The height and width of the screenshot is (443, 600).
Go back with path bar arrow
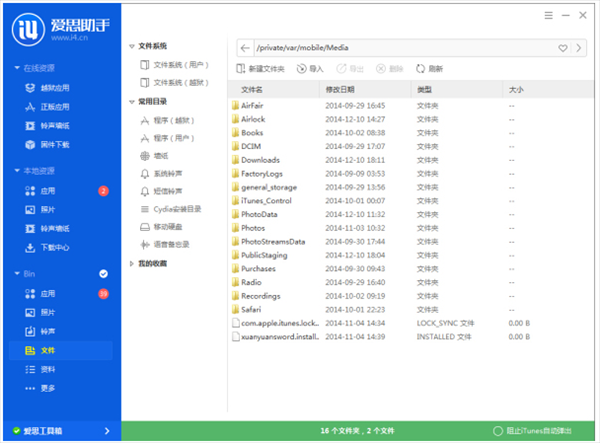pos(245,48)
